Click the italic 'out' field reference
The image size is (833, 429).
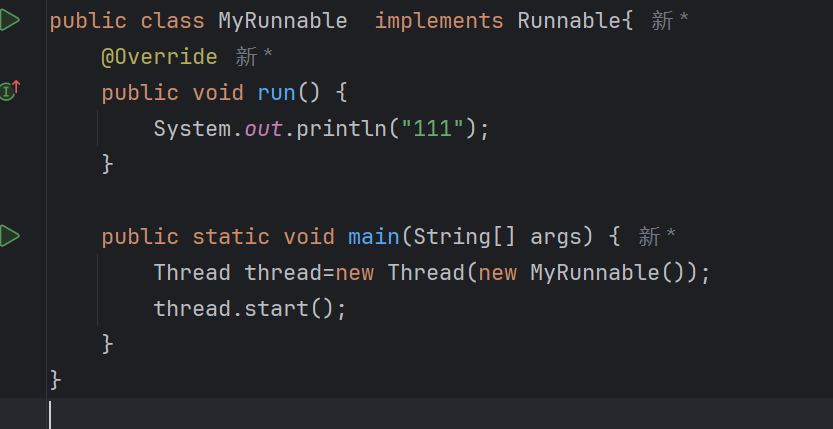[x=263, y=129]
